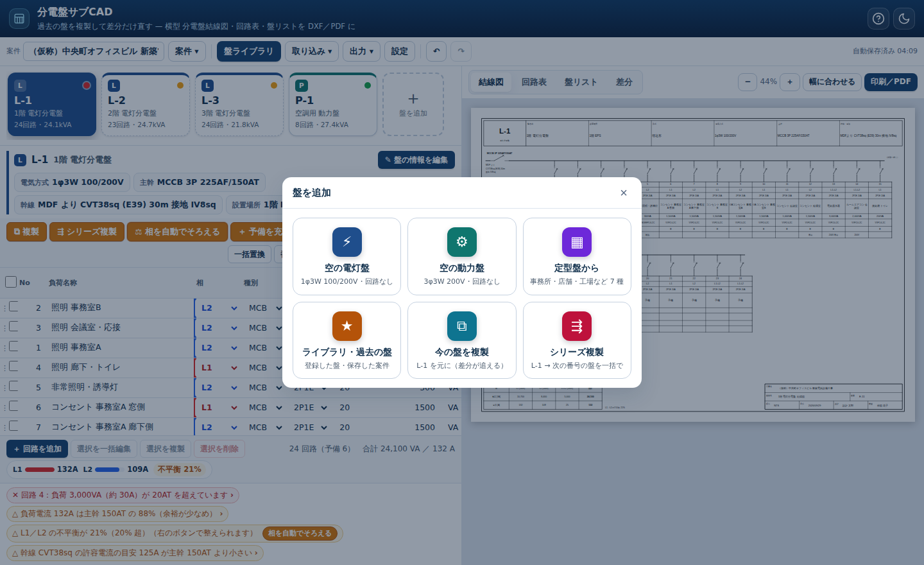924x565 pixels.
Task: Open the 取り込み dropdown menu
Action: pyautogui.click(x=312, y=51)
